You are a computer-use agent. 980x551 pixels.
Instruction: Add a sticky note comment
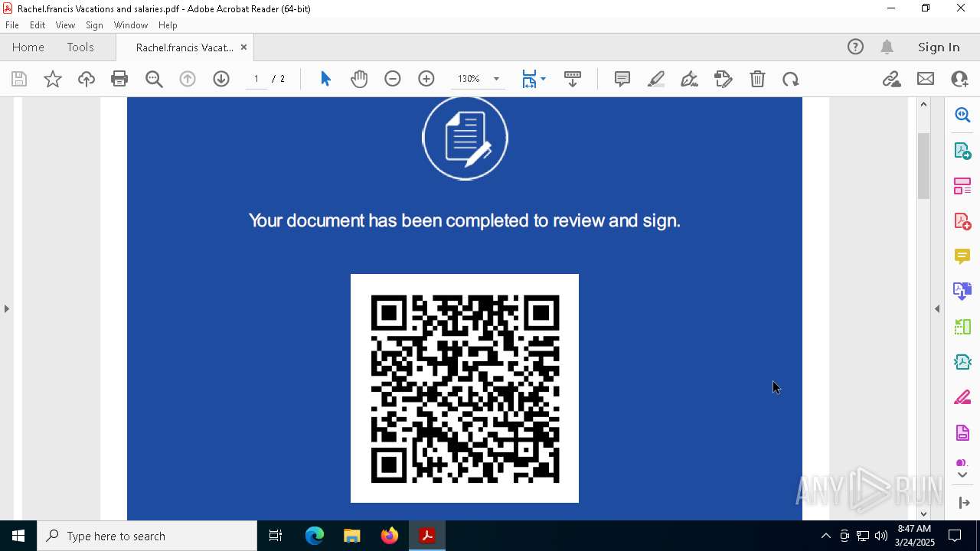click(622, 79)
